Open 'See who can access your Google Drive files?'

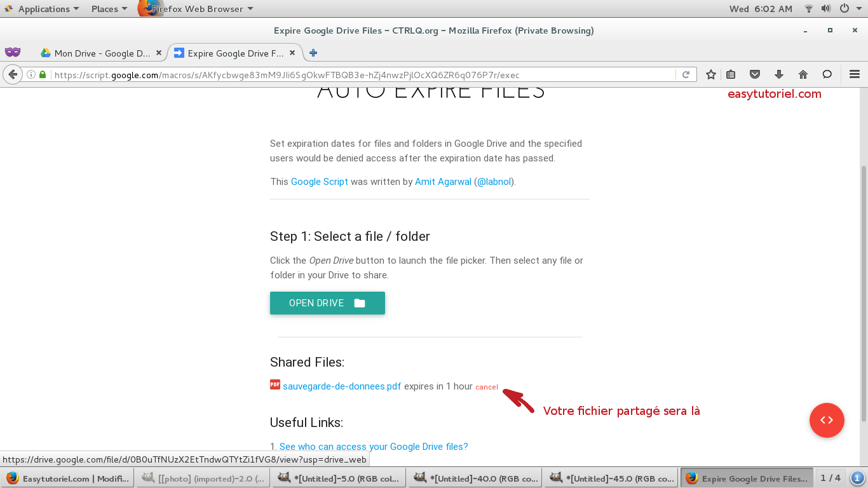374,447
